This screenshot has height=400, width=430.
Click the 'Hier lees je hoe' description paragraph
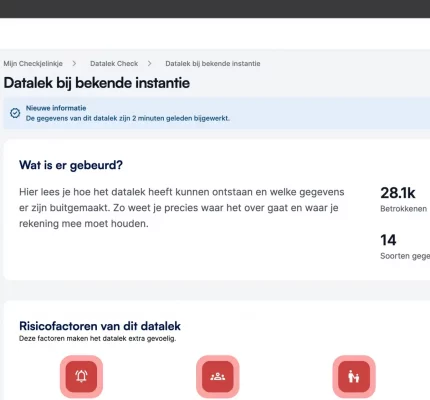(x=182, y=208)
